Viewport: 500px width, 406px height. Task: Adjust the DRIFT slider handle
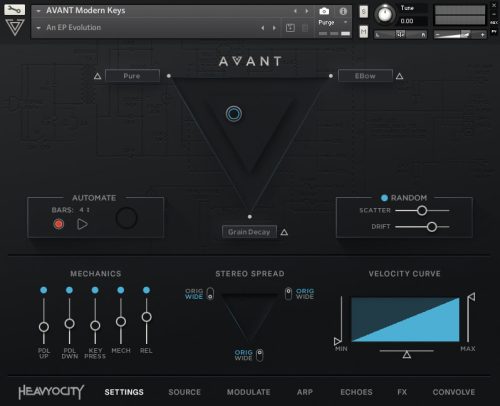pos(432,227)
